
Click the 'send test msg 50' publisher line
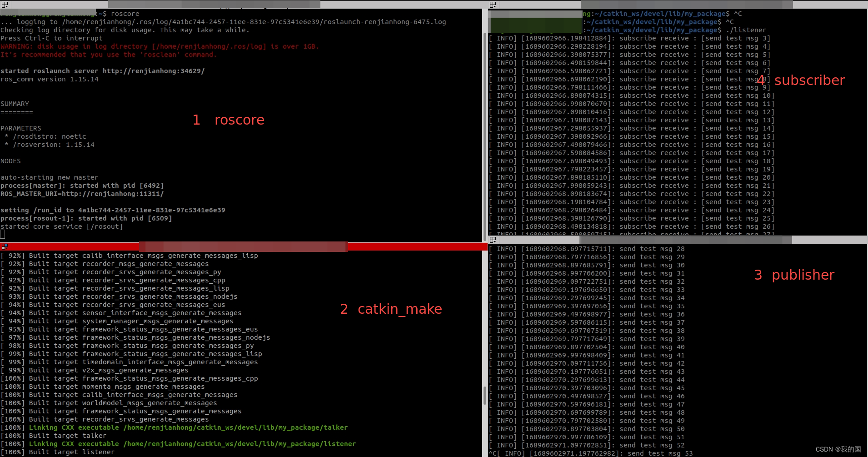click(587, 429)
